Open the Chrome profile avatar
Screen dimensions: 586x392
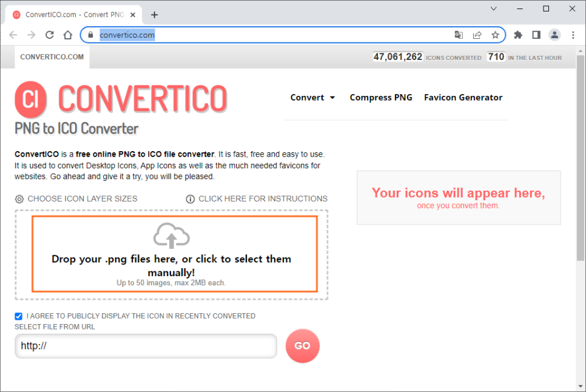(554, 35)
